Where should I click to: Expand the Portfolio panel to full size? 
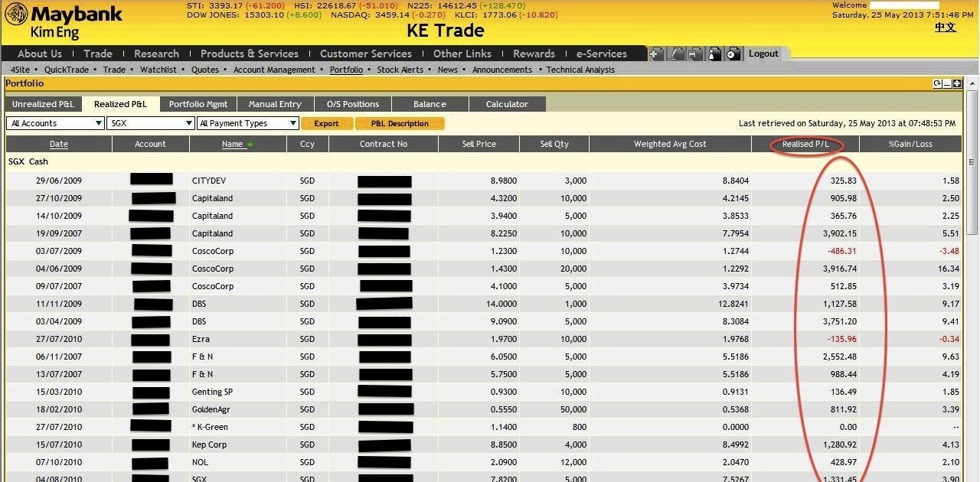[x=957, y=83]
